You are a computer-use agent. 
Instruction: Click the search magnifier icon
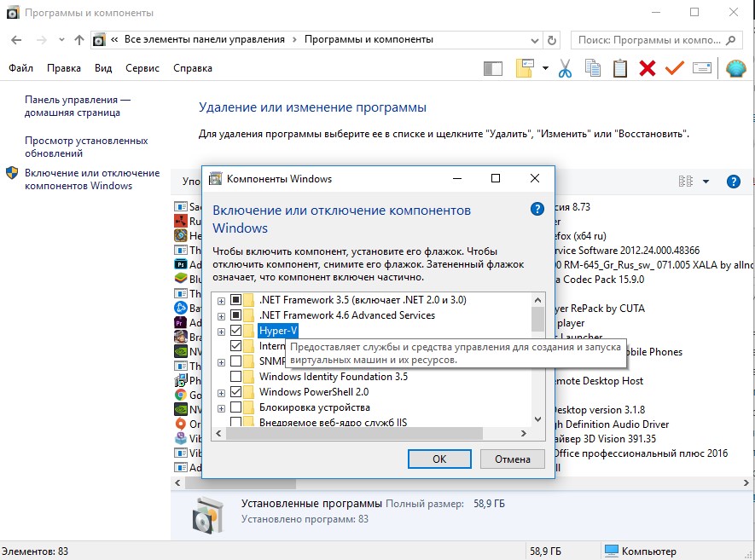click(730, 40)
